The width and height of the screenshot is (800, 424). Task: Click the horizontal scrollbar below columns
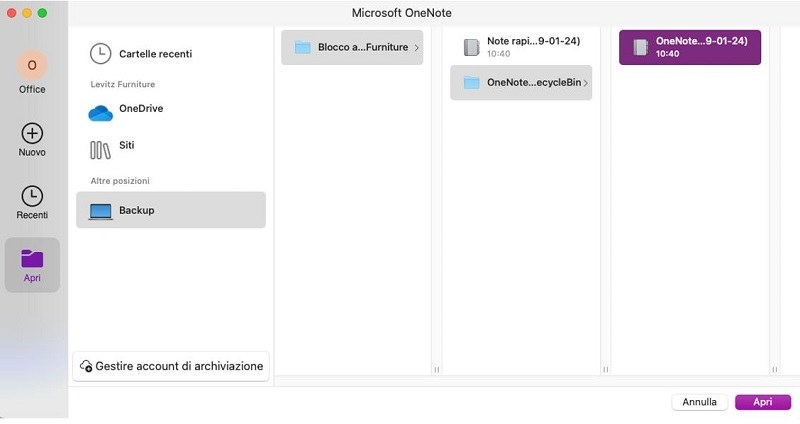tap(536, 381)
